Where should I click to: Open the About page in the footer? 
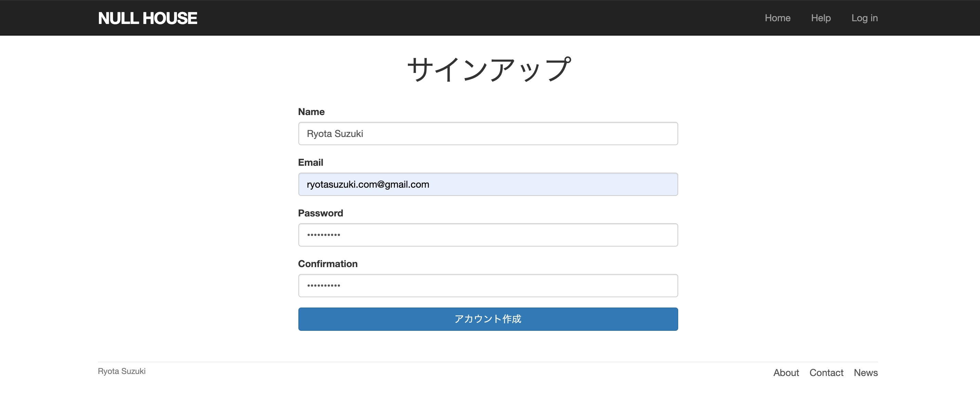tap(786, 373)
